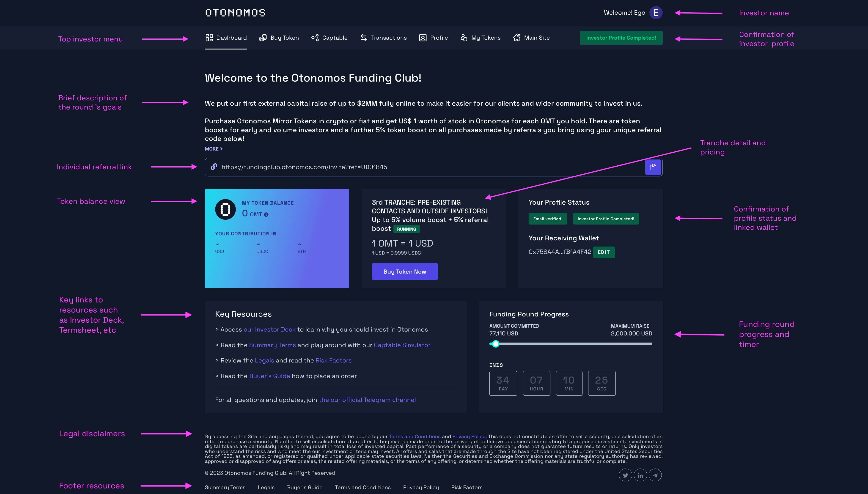Open the Telegram footer icon
The image size is (868, 494).
[655, 475]
